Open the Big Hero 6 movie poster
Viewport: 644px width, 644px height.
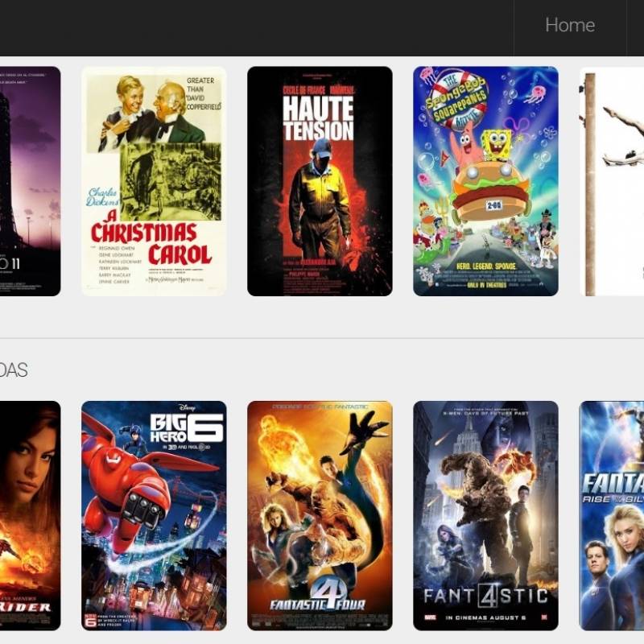[154, 515]
